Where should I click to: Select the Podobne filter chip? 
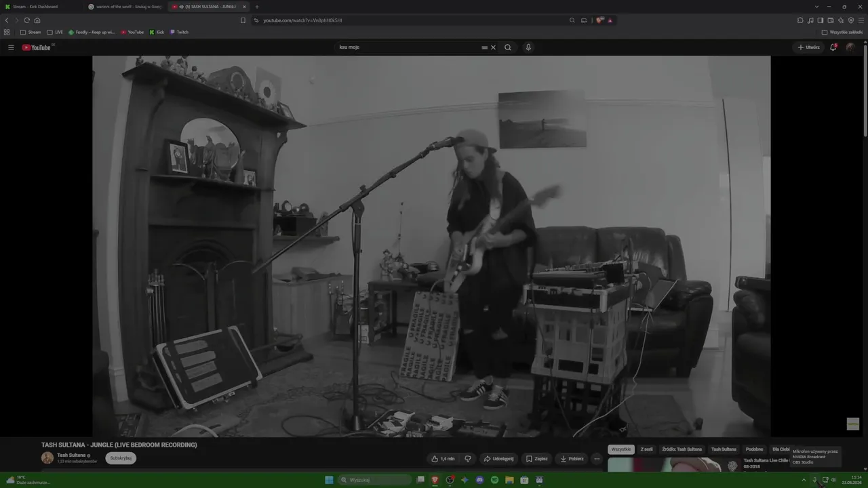pos(754,449)
